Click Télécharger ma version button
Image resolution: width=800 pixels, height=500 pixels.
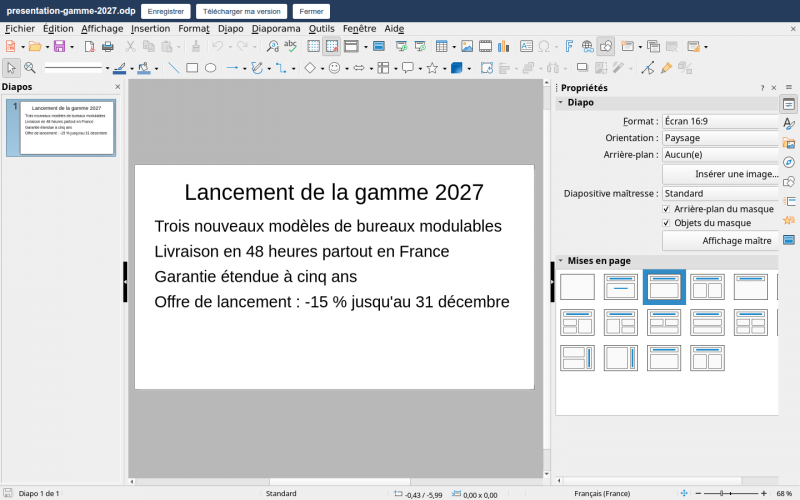coord(241,11)
